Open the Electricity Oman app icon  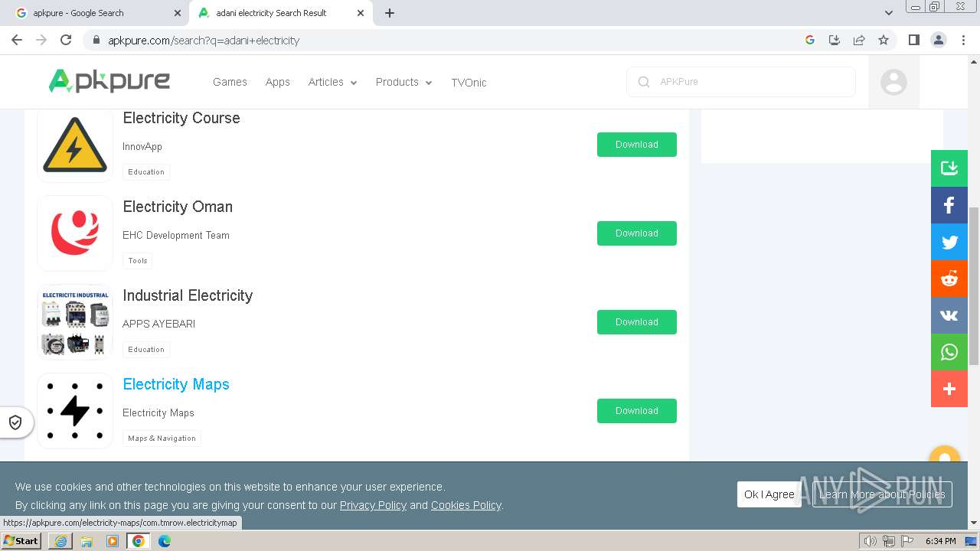tap(75, 233)
